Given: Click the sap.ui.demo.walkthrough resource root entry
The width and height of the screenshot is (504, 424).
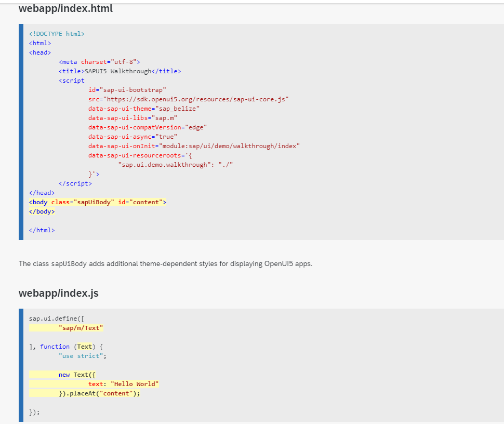Looking at the screenshot, I should pos(175,165).
